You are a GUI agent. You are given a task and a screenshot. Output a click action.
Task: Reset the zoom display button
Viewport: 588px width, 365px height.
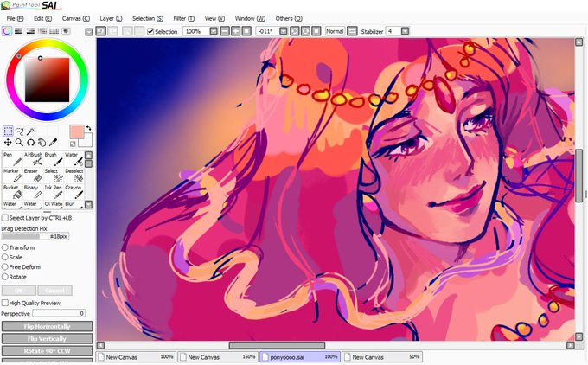point(246,31)
